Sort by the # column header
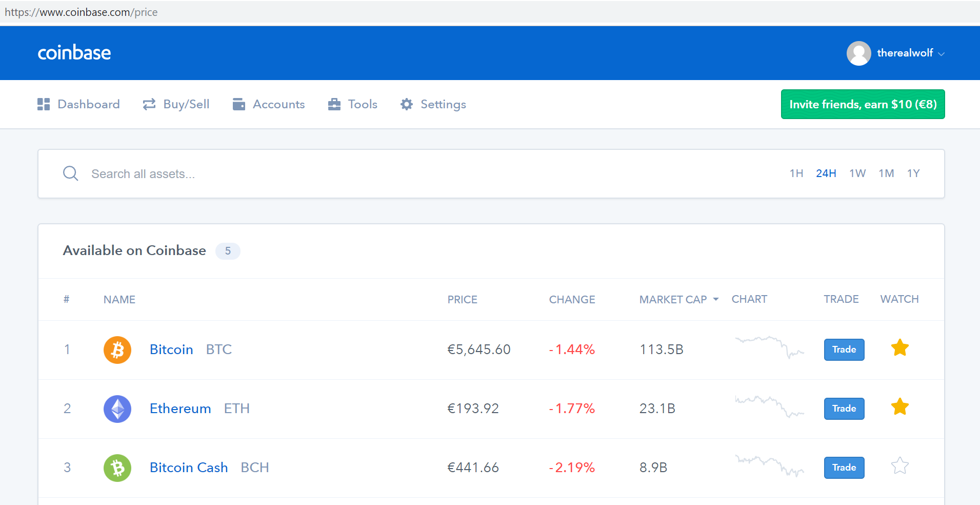Screen dimensions: 980x505 pos(66,299)
